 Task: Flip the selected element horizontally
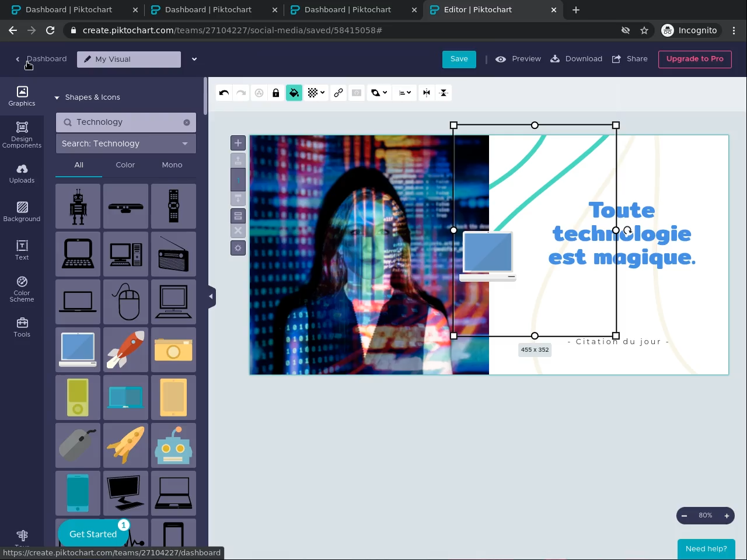[x=427, y=93]
